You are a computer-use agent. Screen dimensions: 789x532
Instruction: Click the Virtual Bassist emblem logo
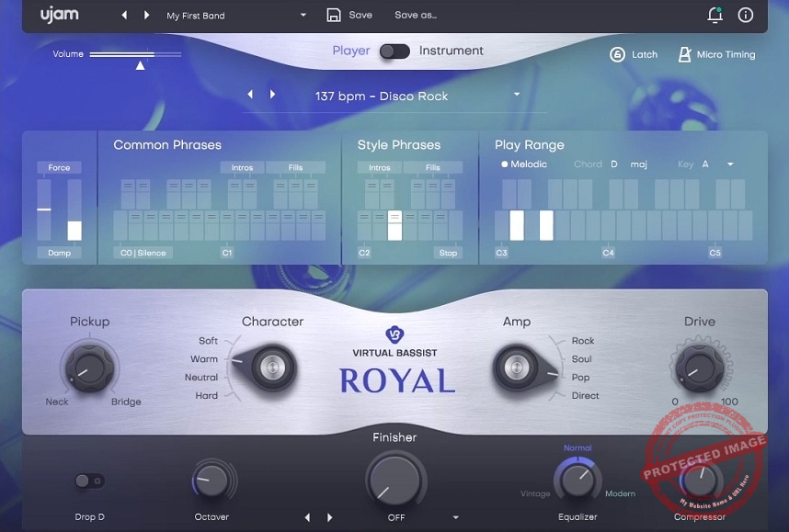394,334
